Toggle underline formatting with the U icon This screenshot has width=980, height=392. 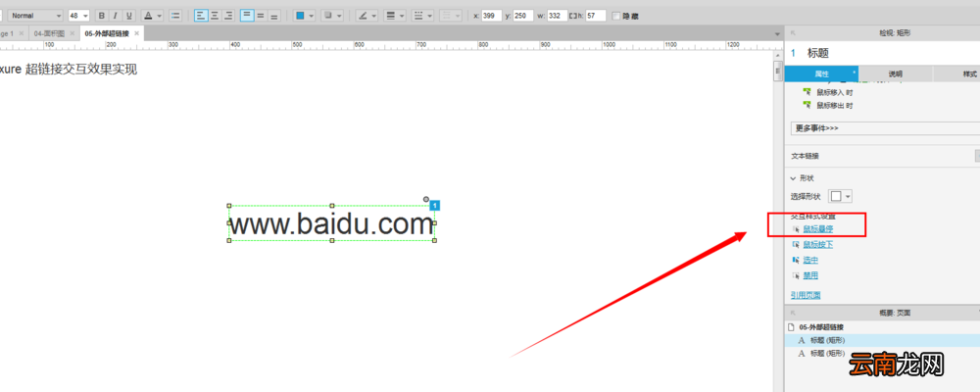[x=129, y=16]
